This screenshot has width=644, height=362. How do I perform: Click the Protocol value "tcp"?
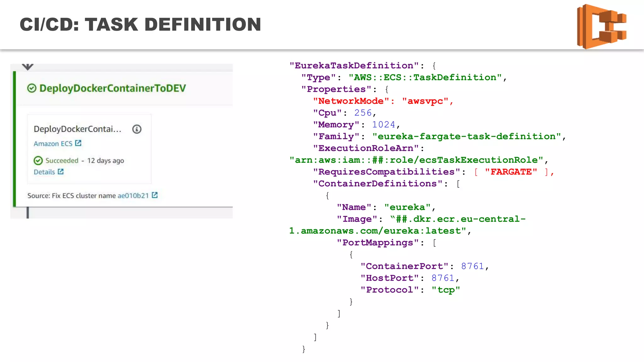click(x=446, y=290)
